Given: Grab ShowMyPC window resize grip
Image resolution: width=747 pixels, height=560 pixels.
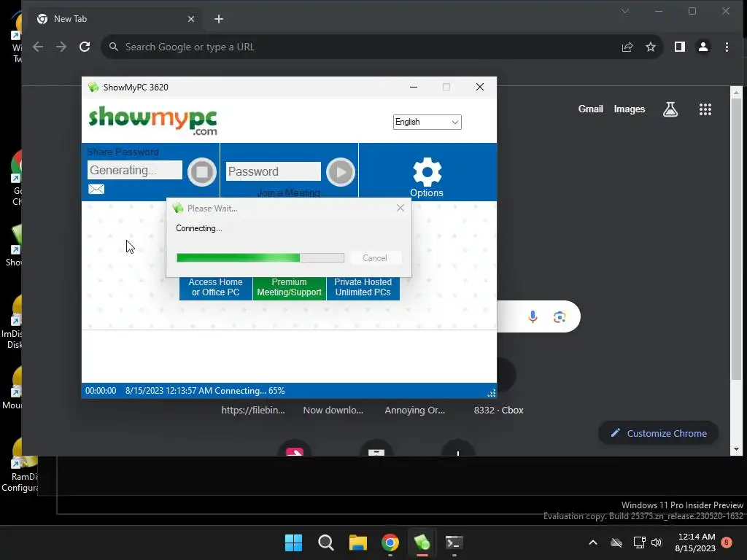Looking at the screenshot, I should pos(492,393).
